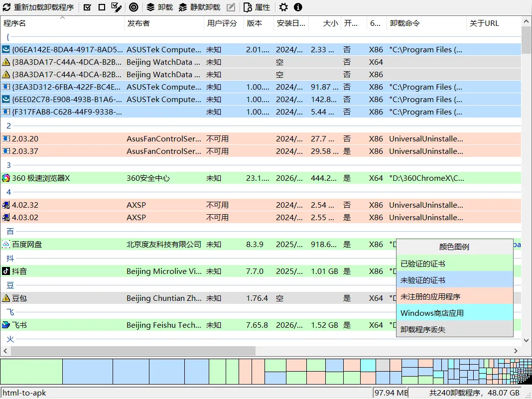532x399 pixels.
Task: Click warning icon of X86 {38A3DA17 row
Action: [6, 74]
